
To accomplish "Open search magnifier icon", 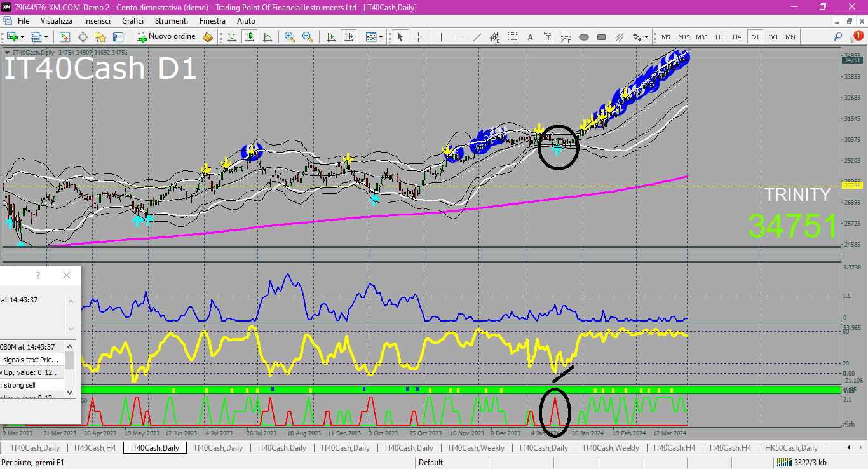I will pos(838,37).
